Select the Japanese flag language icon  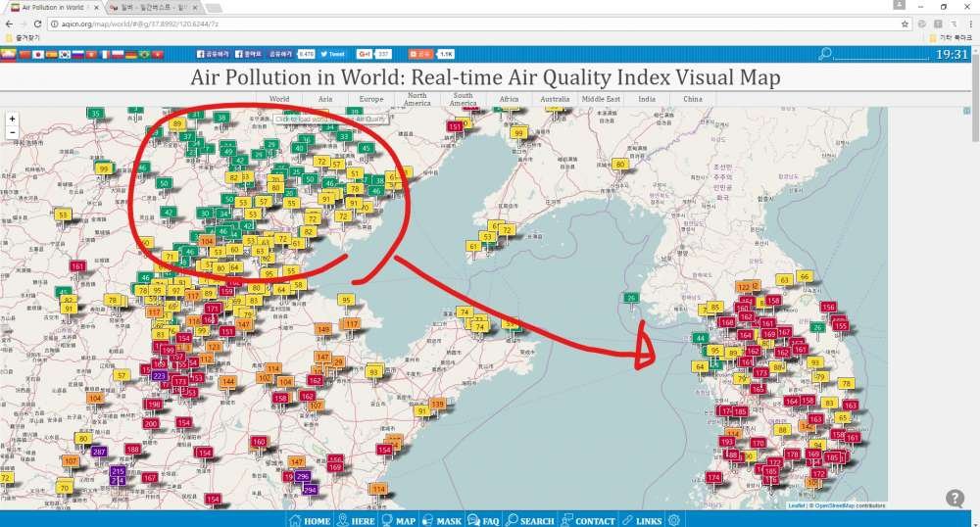point(38,54)
